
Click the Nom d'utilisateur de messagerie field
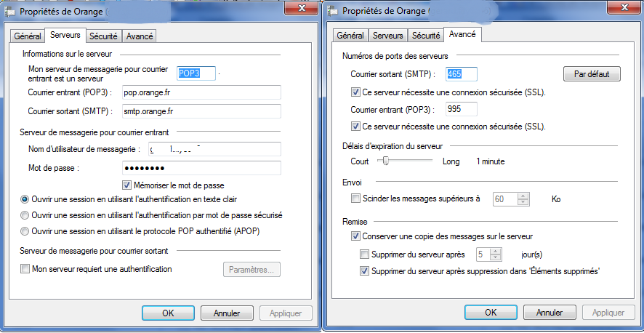coord(215,148)
